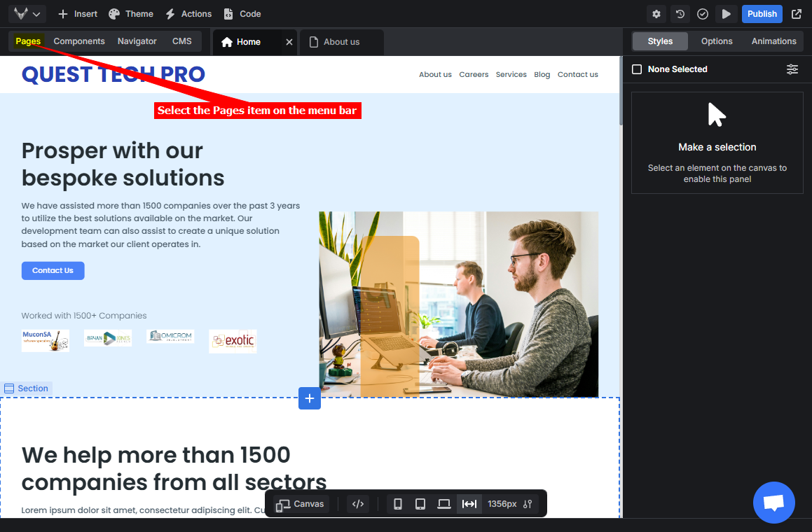Click the Omicrom company logo

[x=170, y=337]
